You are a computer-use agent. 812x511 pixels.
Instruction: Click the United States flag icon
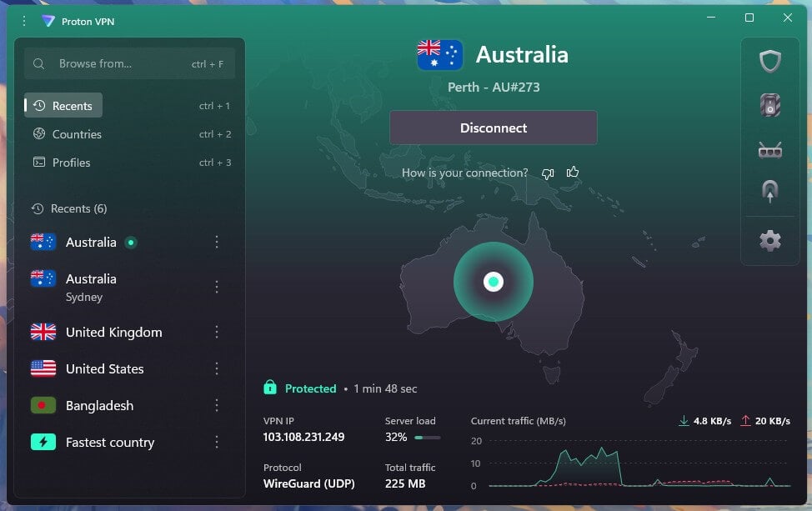[x=43, y=368]
